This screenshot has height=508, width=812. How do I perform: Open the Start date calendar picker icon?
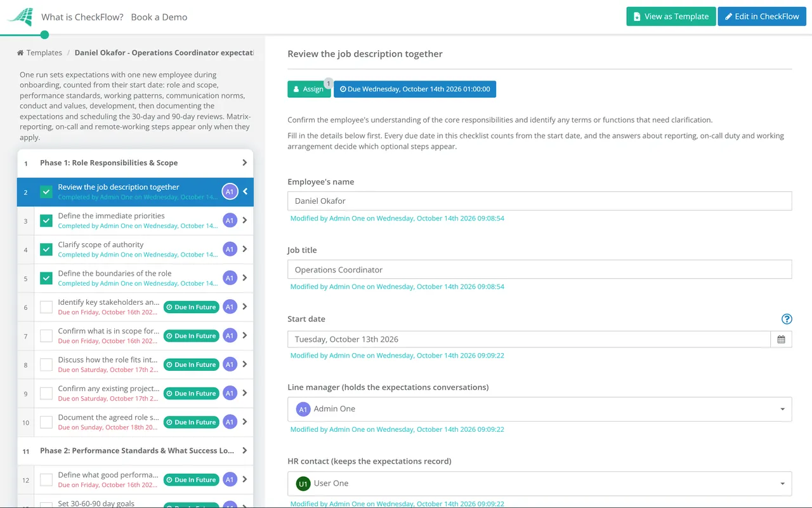coord(781,339)
